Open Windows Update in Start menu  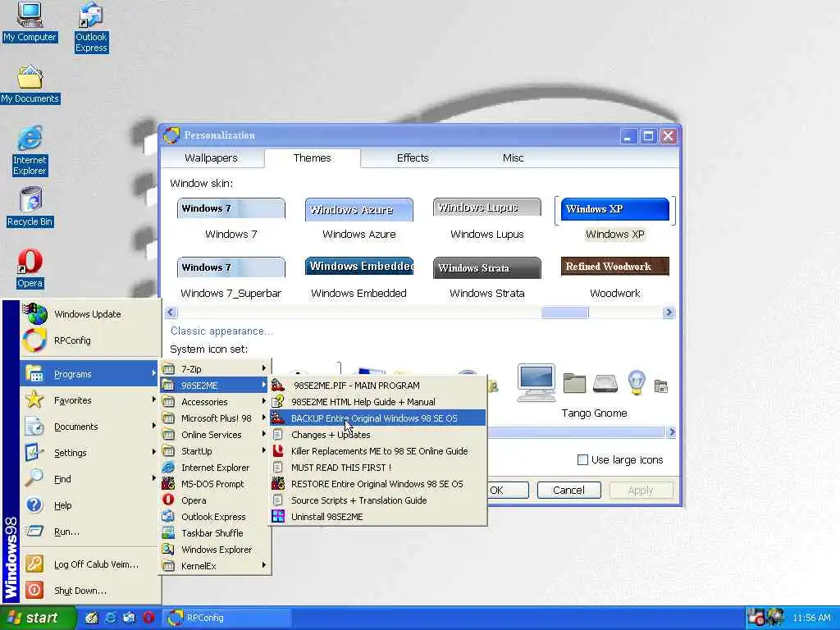pos(90,314)
